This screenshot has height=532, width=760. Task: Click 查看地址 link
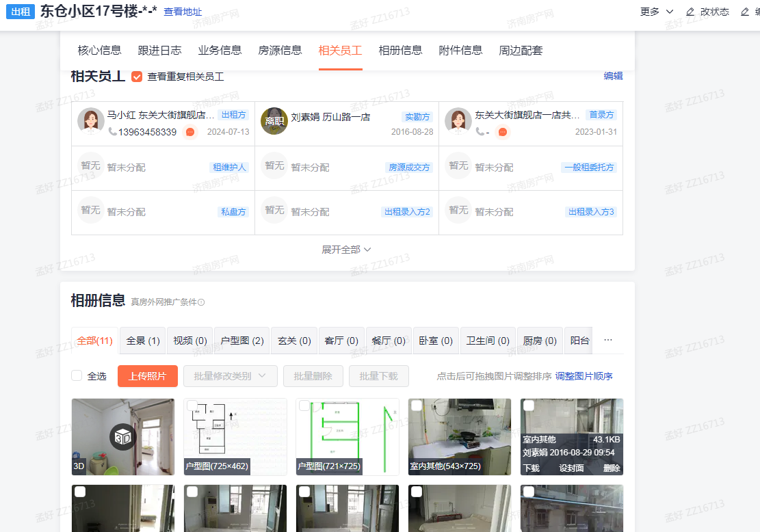[x=183, y=12]
